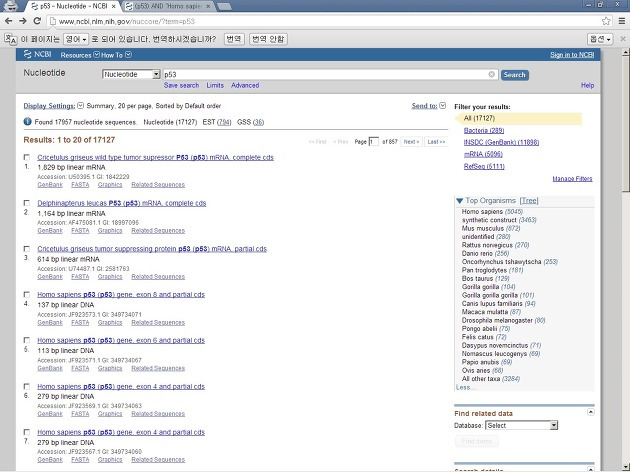The width and height of the screenshot is (630, 472).
Task: Jump to Last page of results
Action: [x=436, y=142]
